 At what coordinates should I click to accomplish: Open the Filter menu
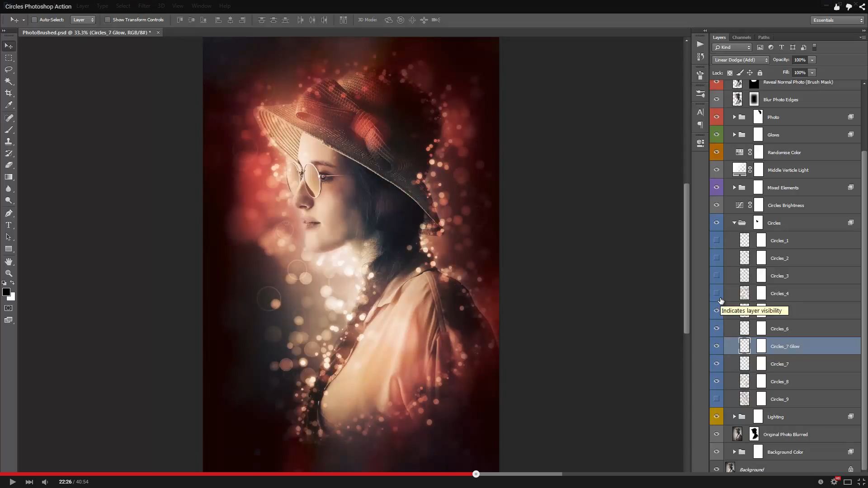click(x=144, y=6)
